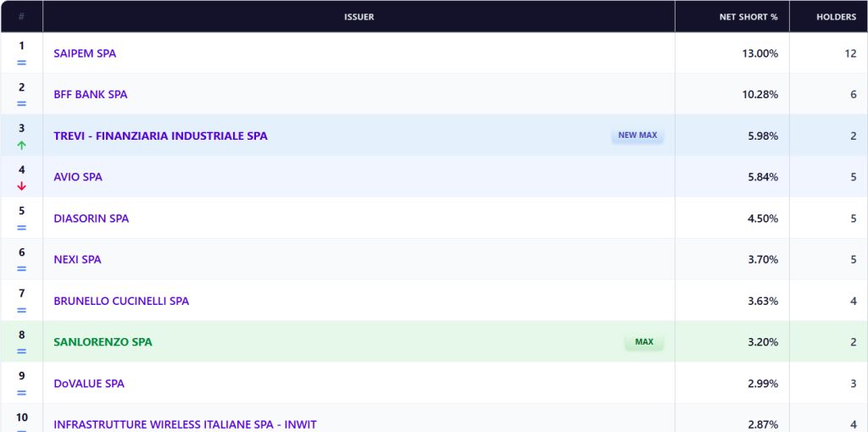Click the unchanged equals icon for rank 5
Viewport: 868px width, 432px height.
tap(21, 227)
